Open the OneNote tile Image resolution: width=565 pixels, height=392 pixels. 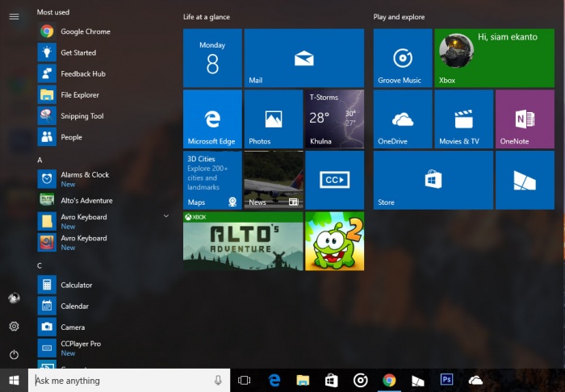pyautogui.click(x=525, y=119)
